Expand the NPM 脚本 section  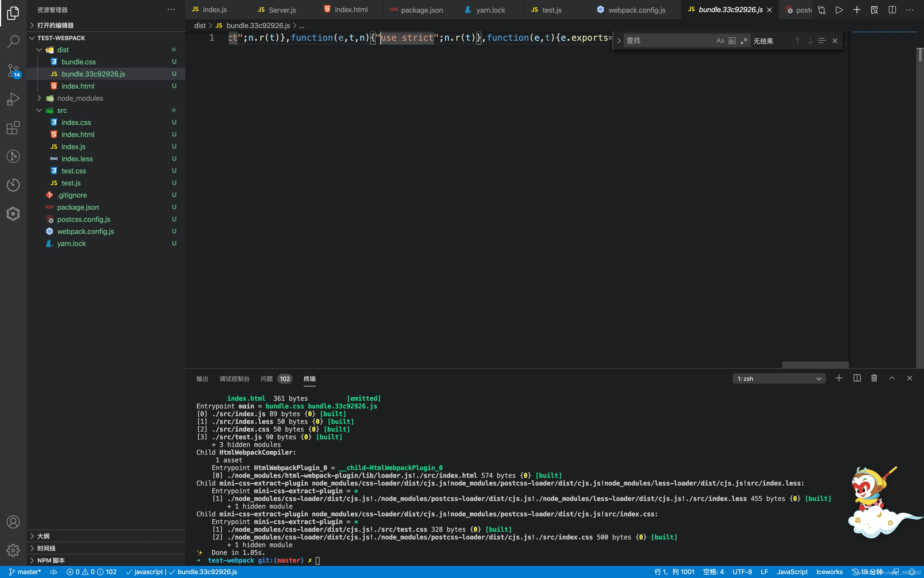(x=106, y=560)
